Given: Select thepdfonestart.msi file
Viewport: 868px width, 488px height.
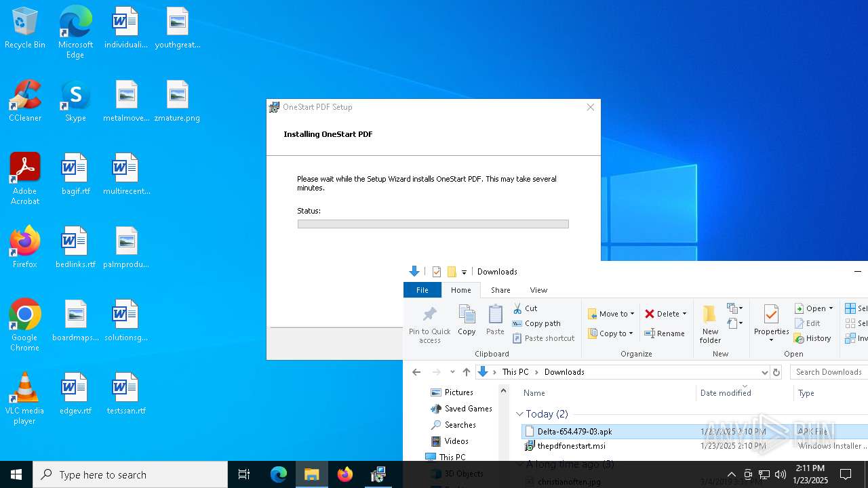Looking at the screenshot, I should click(x=694, y=446).
